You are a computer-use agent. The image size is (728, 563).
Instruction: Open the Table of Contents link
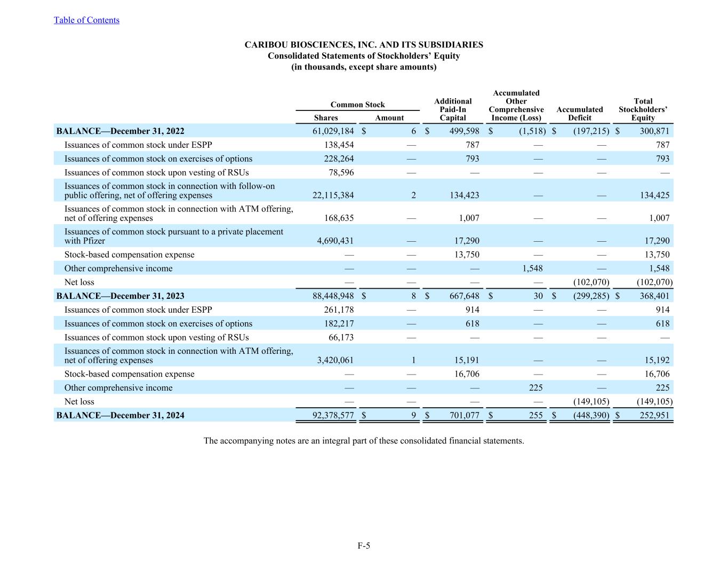pyautogui.click(x=86, y=20)
